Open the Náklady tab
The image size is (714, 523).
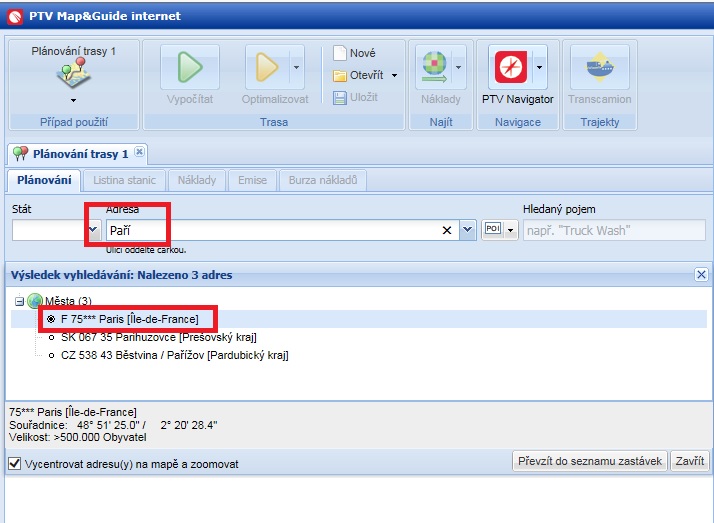point(197,180)
